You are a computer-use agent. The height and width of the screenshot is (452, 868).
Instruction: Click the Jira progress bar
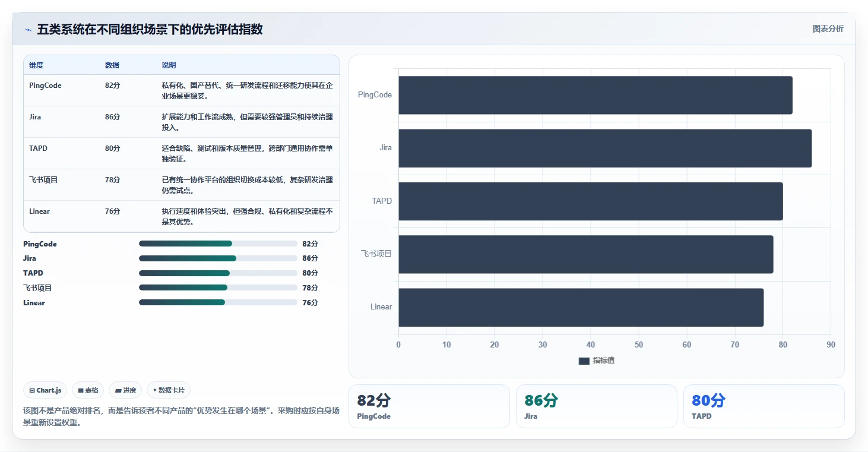coord(218,258)
